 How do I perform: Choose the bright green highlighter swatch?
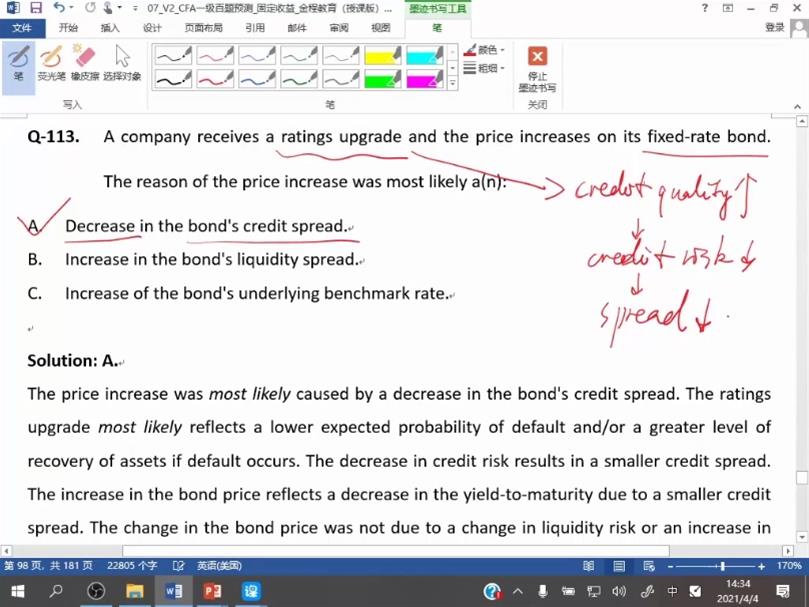382,79
